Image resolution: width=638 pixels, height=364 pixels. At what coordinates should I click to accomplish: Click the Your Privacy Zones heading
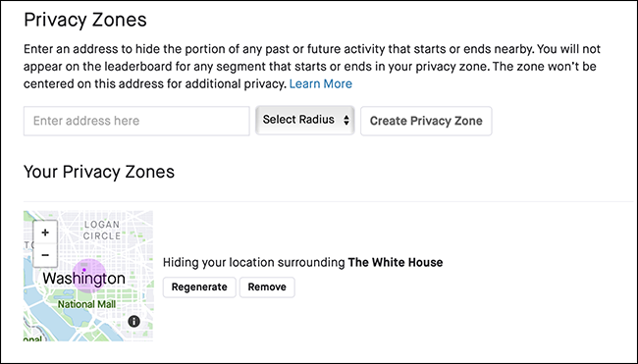pyautogui.click(x=99, y=172)
